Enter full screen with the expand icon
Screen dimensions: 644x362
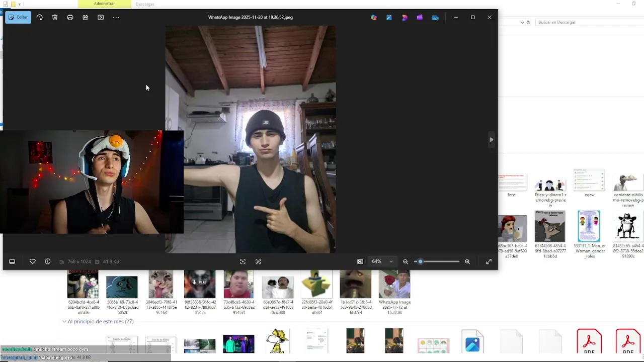point(489,261)
